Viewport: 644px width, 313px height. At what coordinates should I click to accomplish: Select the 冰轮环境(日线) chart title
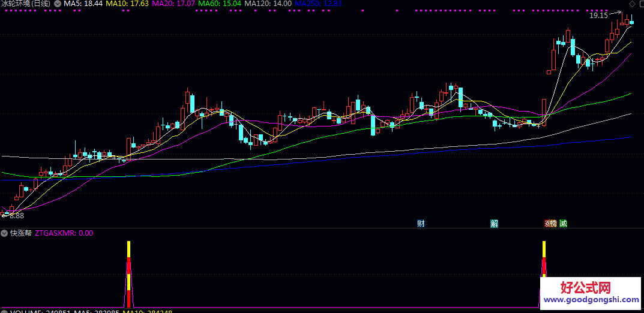[26, 4]
